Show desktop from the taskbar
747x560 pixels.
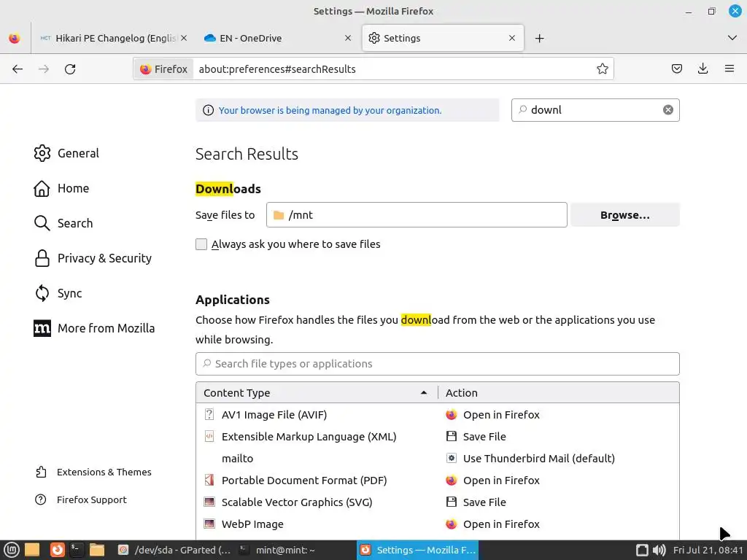[x=32, y=550]
